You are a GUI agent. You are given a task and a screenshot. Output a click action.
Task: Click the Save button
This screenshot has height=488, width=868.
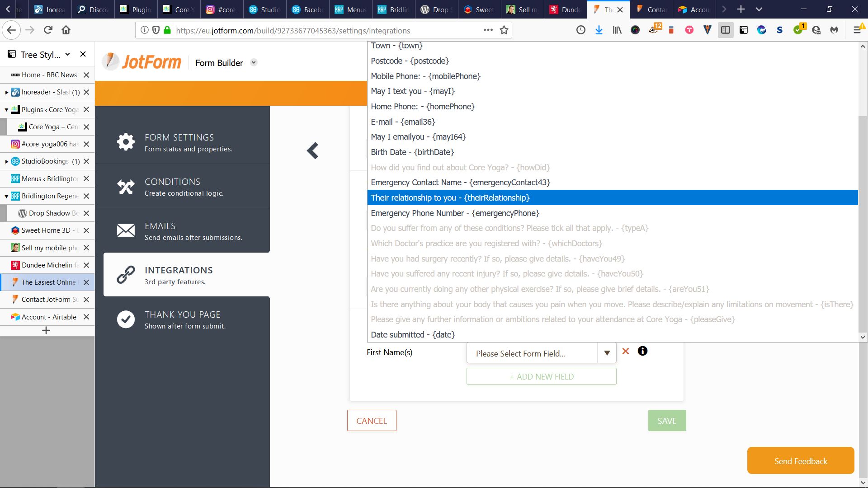[x=667, y=421]
